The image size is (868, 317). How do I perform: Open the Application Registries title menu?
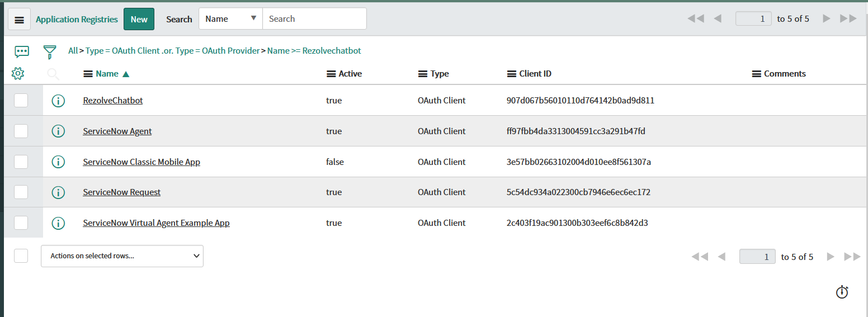(x=77, y=20)
